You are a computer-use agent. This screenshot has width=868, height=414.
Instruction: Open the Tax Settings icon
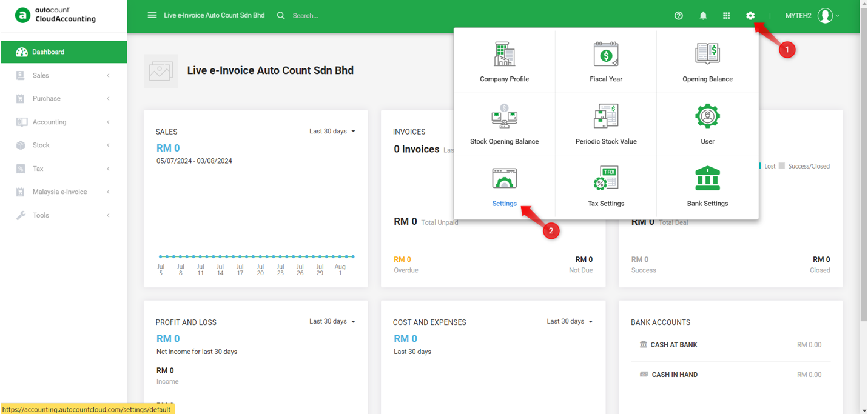[x=606, y=178]
